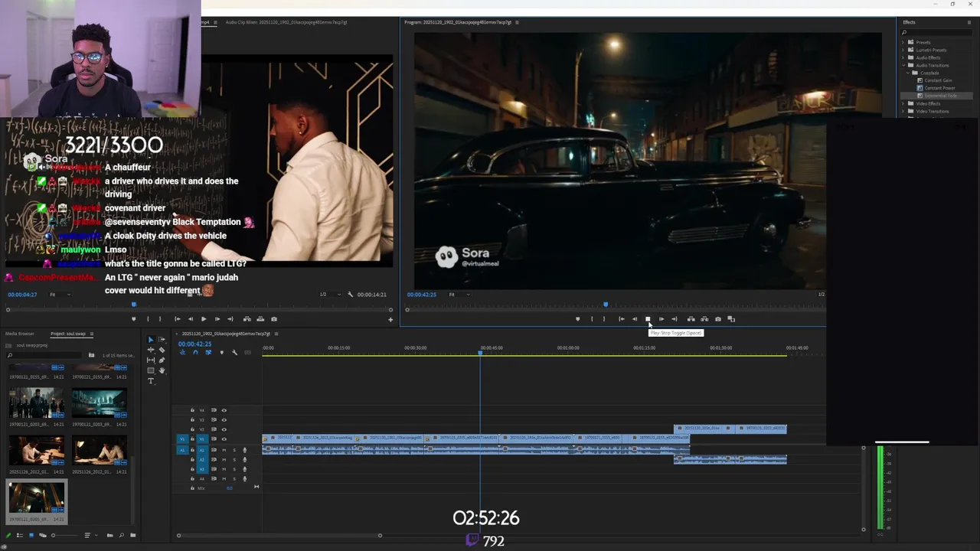Switch Project panel to list view
This screenshot has height=551, width=980.
pyautogui.click(x=20, y=536)
